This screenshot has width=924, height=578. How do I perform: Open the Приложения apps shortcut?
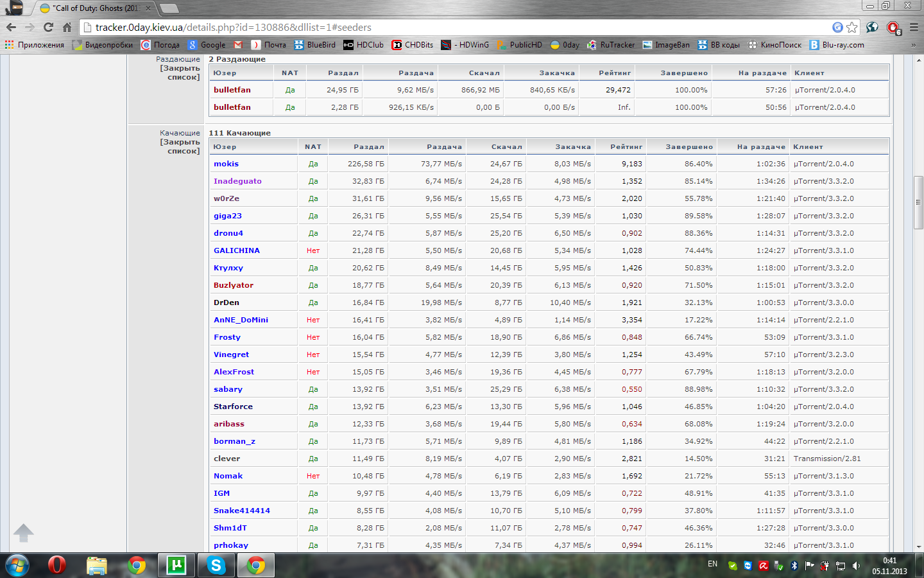point(35,45)
